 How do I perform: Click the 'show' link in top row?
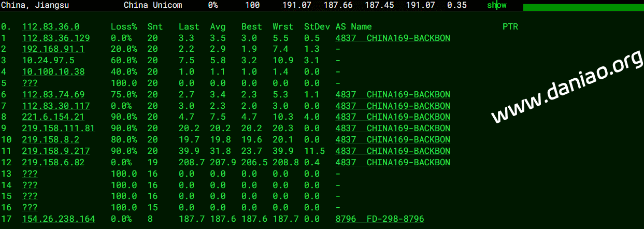tap(496, 5)
